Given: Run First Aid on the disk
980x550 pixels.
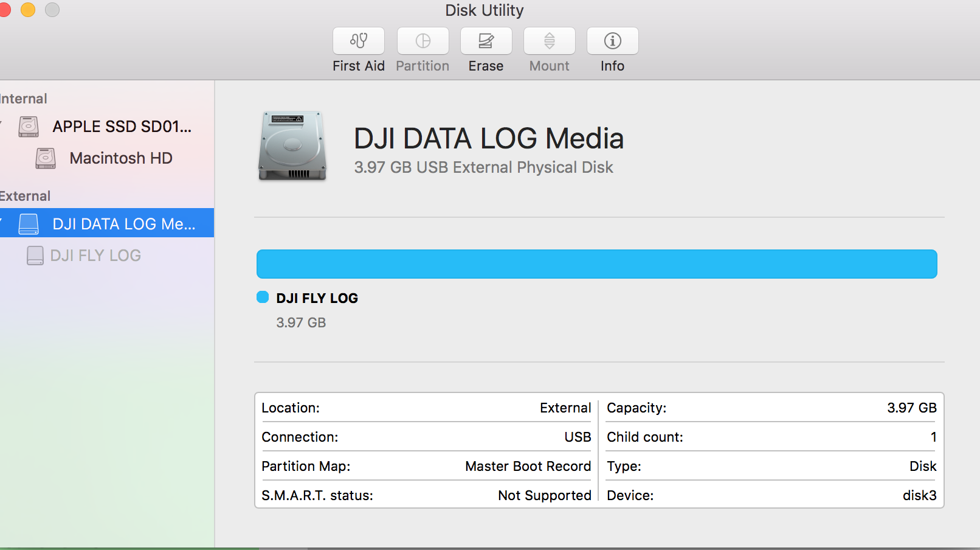Looking at the screenshot, I should [359, 41].
